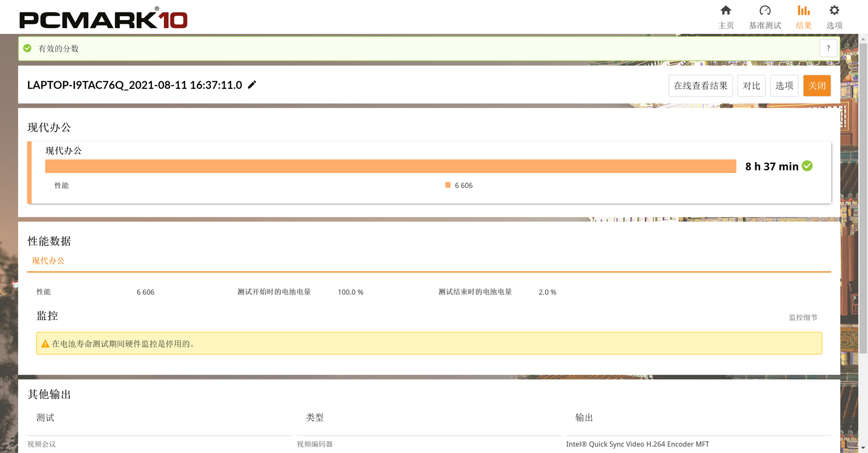Click the Home icon in top navigation

(x=725, y=10)
